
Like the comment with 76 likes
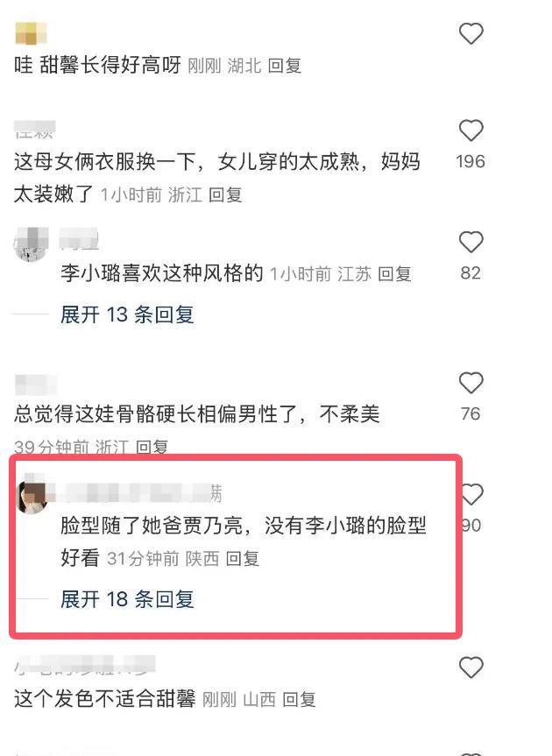point(471,383)
